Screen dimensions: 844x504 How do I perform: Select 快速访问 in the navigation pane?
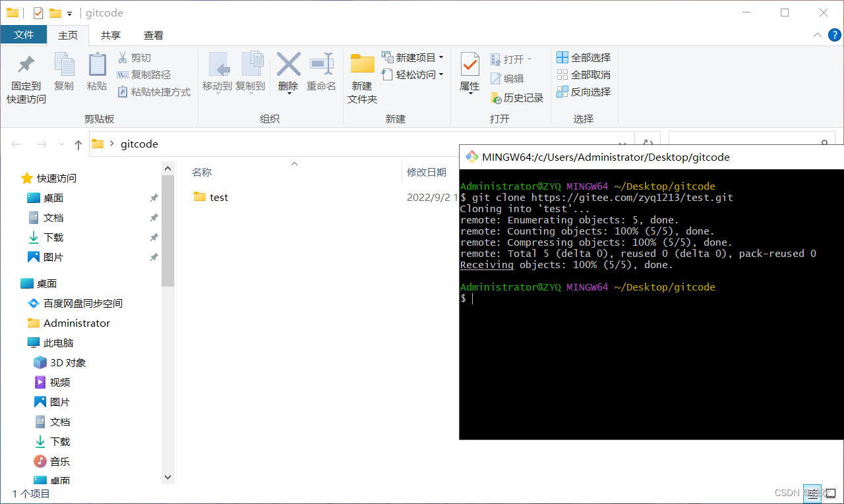(x=49, y=179)
